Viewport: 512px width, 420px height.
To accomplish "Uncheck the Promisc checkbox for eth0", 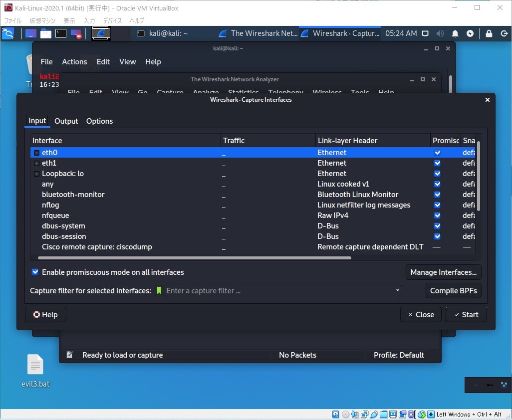I will [x=437, y=152].
